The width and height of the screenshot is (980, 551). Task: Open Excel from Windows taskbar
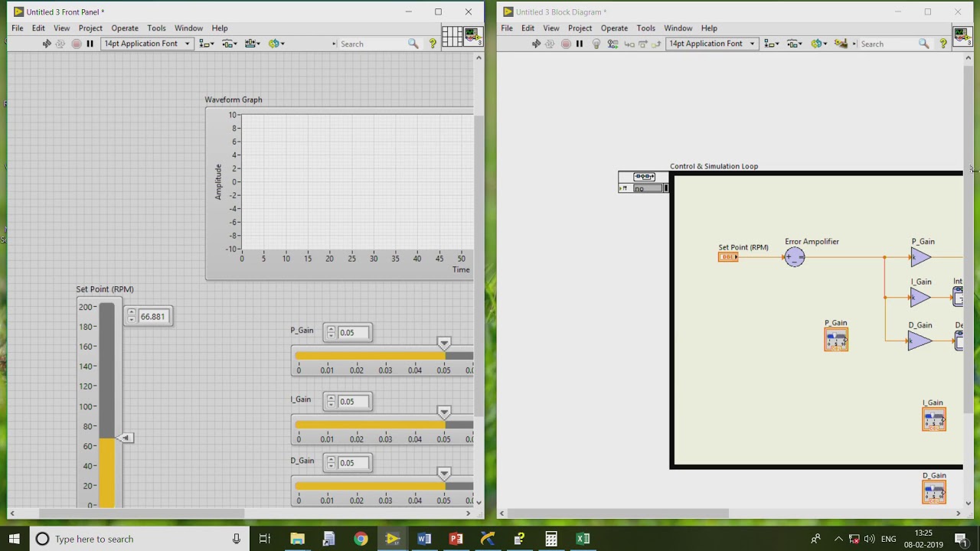point(583,539)
